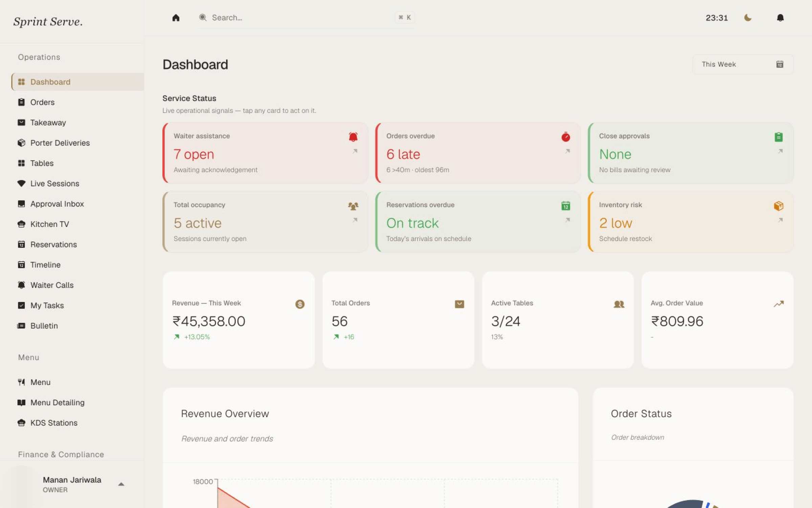Screen dimensions: 812x508
Task: Click the ⌘K shortcut badge in search
Action: pyautogui.click(x=405, y=18)
